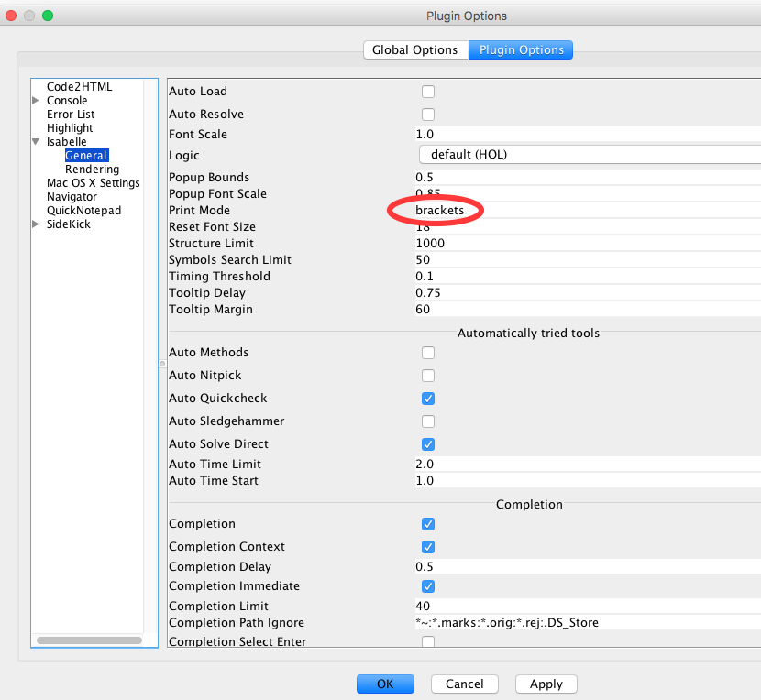The width and height of the screenshot is (761, 700).
Task: Click the Apply button
Action: [546, 684]
